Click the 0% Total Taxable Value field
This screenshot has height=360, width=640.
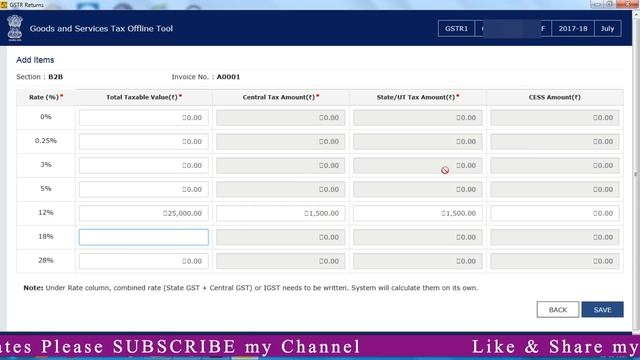[144, 118]
